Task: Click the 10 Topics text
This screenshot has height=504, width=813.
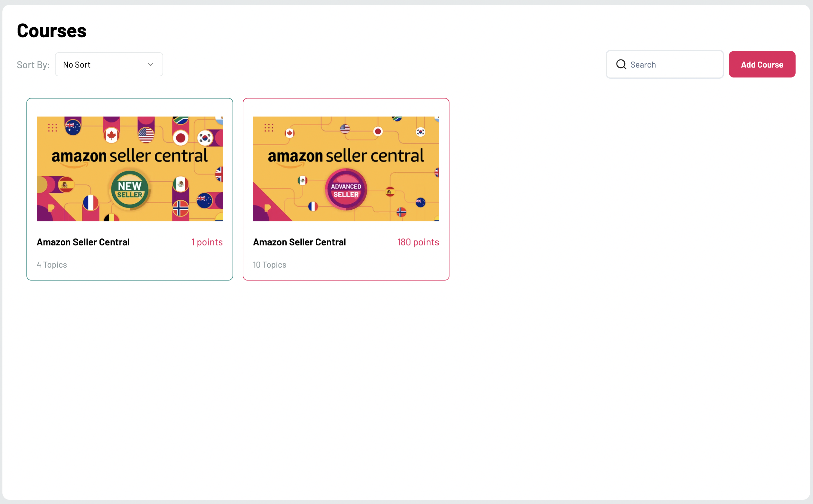Action: [x=269, y=265]
